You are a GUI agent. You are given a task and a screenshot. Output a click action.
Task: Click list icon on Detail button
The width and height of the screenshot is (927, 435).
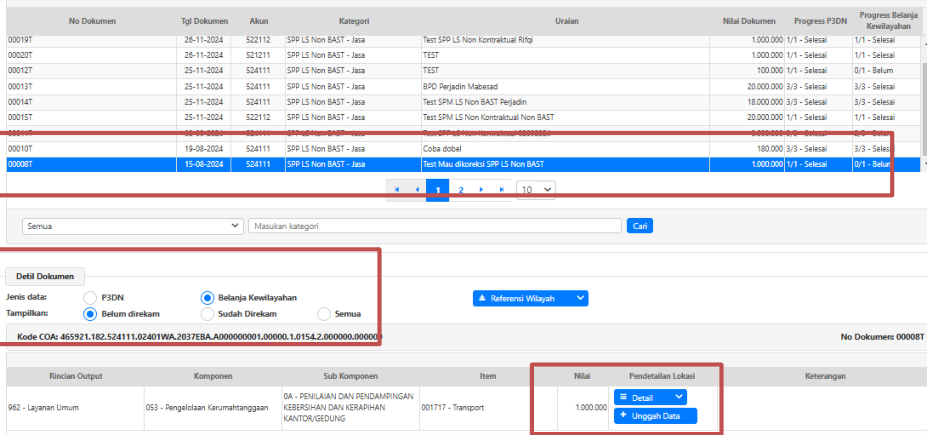pos(623,398)
